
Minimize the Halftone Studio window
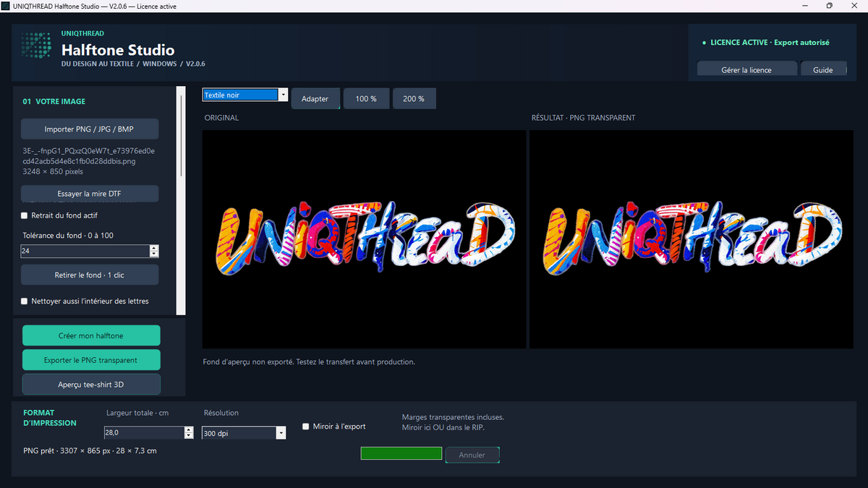804,6
